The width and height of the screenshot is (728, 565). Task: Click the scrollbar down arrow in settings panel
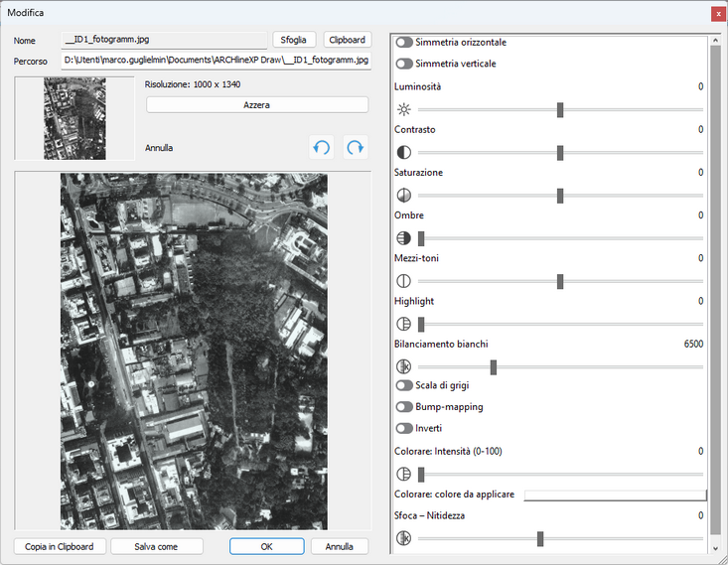coord(715,548)
